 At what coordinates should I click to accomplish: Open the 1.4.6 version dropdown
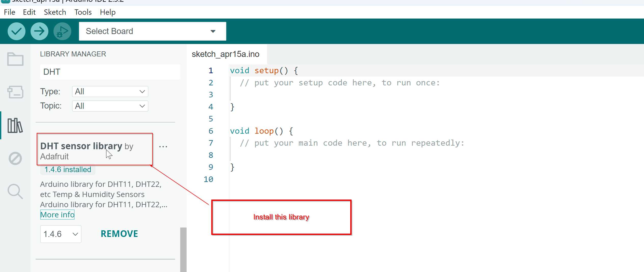pos(61,234)
